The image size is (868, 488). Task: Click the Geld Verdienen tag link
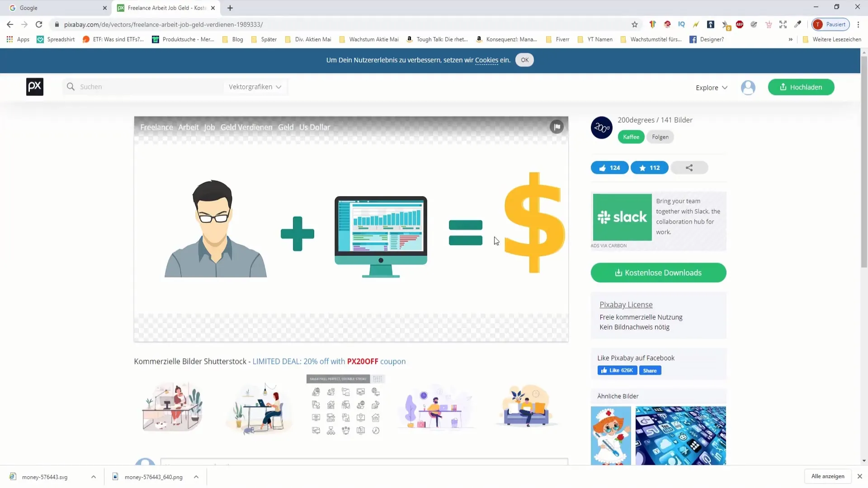(246, 127)
